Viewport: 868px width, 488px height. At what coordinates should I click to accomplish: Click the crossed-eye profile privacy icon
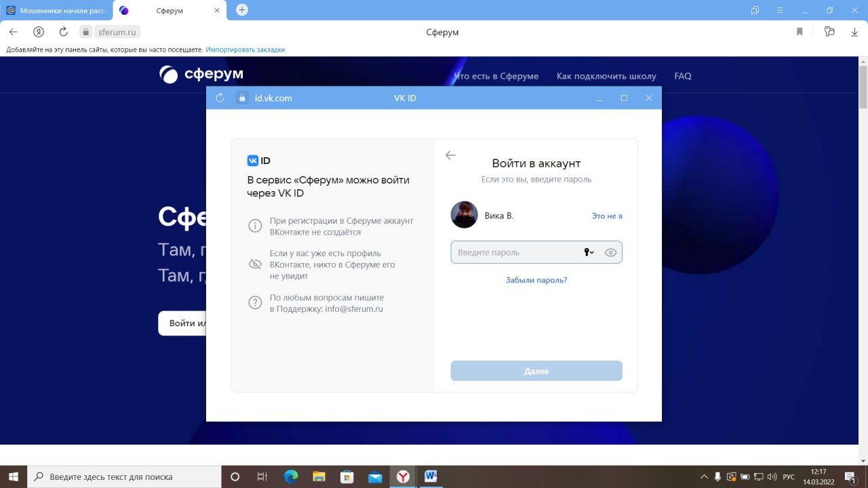coord(255,264)
